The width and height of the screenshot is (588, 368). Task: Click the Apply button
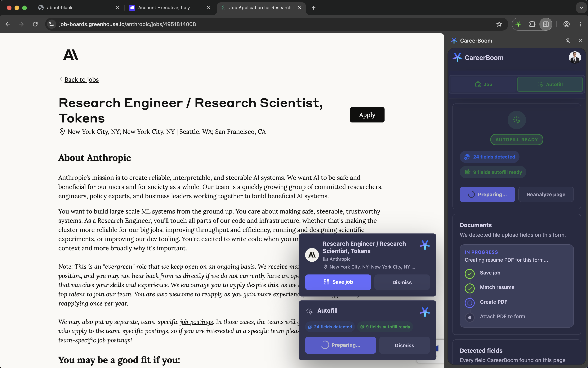coord(367,115)
